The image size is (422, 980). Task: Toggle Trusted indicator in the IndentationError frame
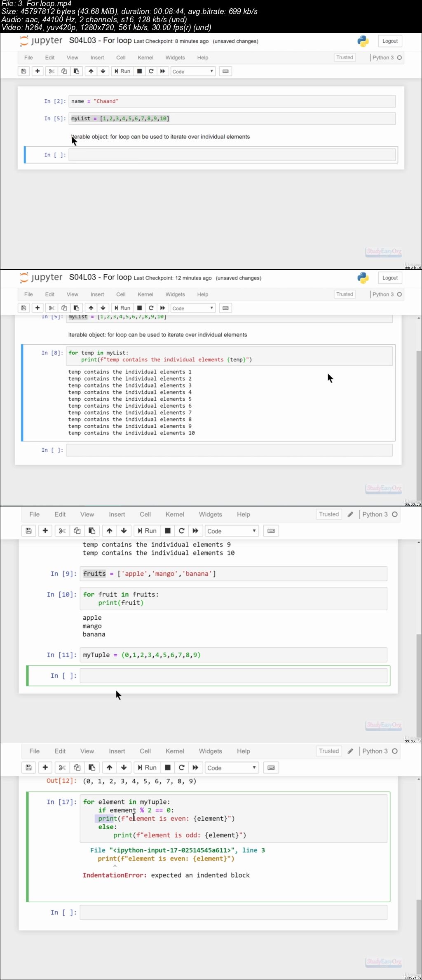point(329,751)
